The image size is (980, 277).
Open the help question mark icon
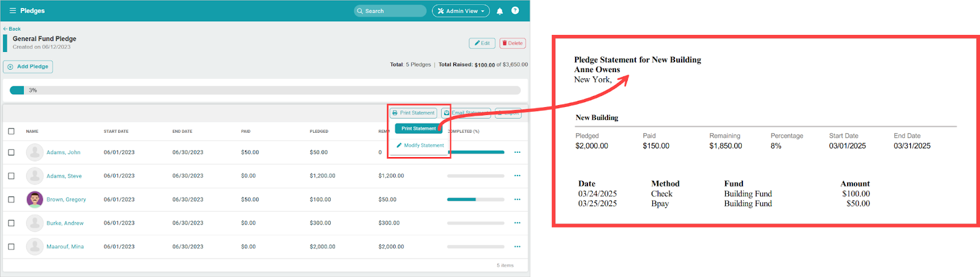(x=515, y=10)
